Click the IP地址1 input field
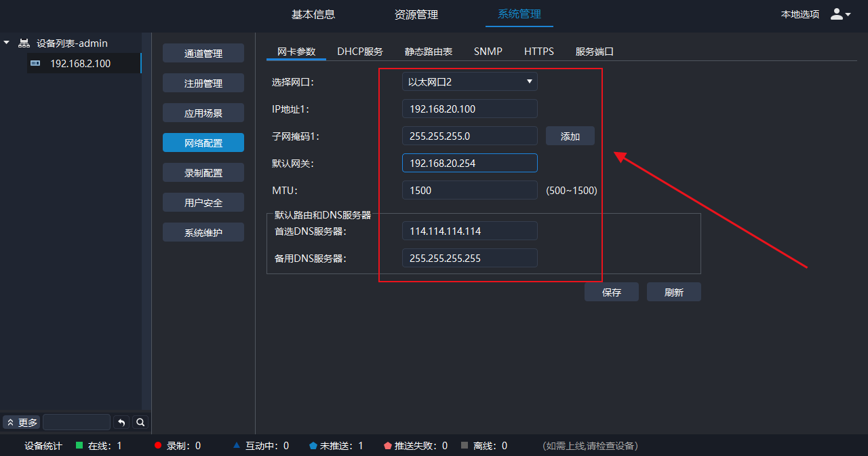868x456 pixels. pyautogui.click(x=469, y=109)
